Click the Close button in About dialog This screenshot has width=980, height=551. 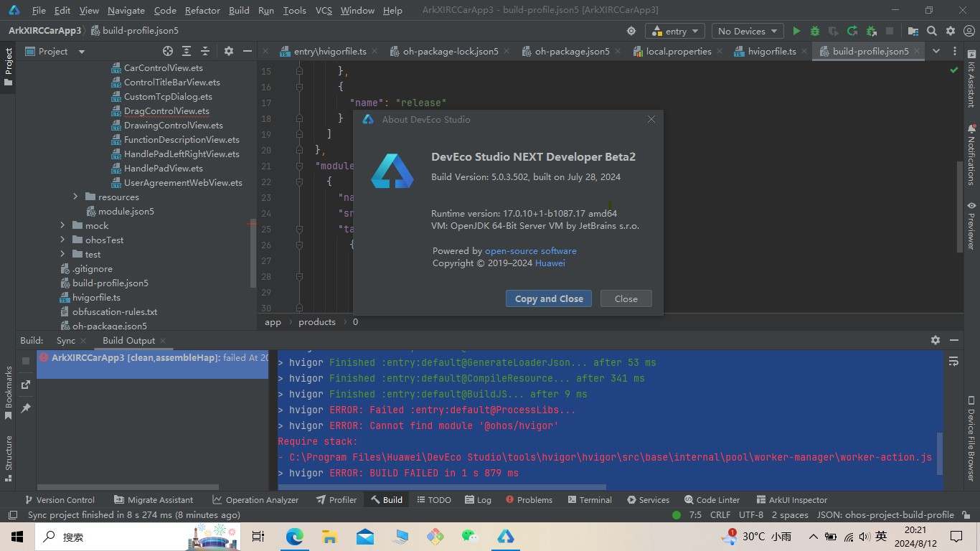click(x=626, y=298)
